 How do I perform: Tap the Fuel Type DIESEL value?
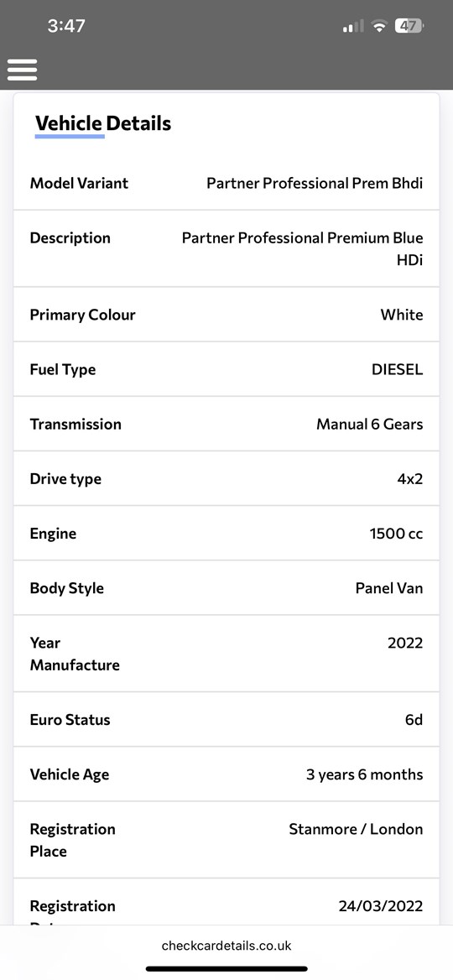[x=398, y=369]
